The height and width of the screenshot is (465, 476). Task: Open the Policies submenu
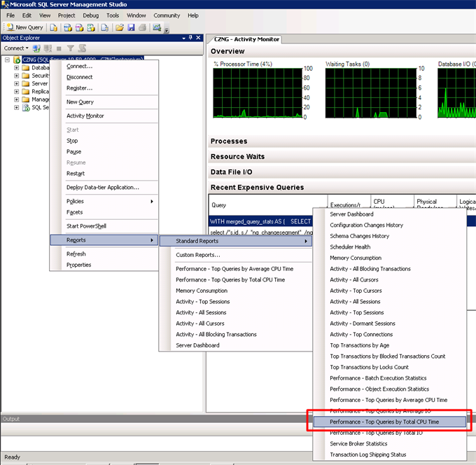[x=104, y=201]
